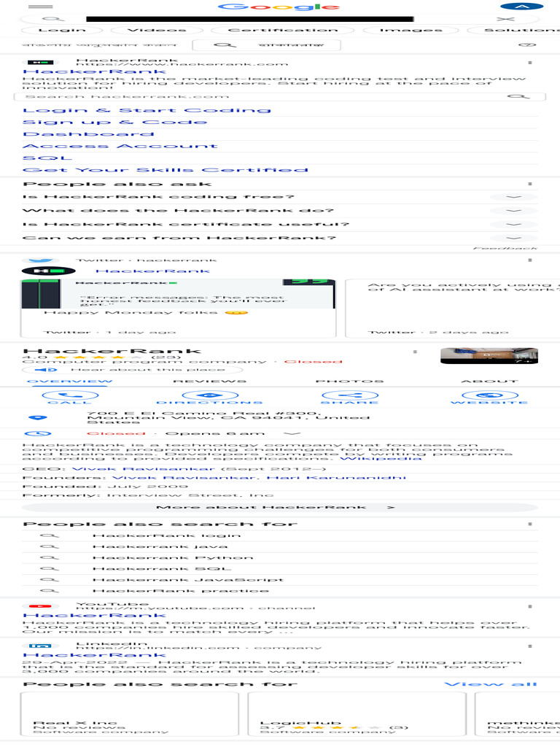Open the 'Login & Start Coding' sitelink
560x747 pixels.
tap(147, 110)
